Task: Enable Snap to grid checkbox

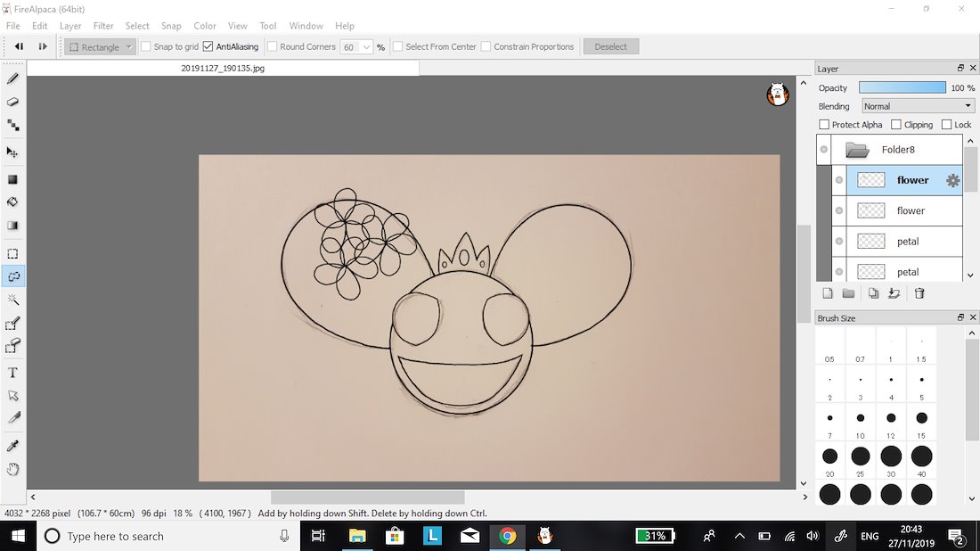Action: point(145,46)
